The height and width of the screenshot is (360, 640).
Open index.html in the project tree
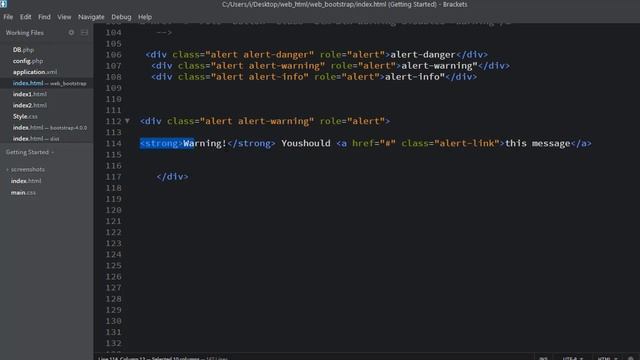coord(26,181)
